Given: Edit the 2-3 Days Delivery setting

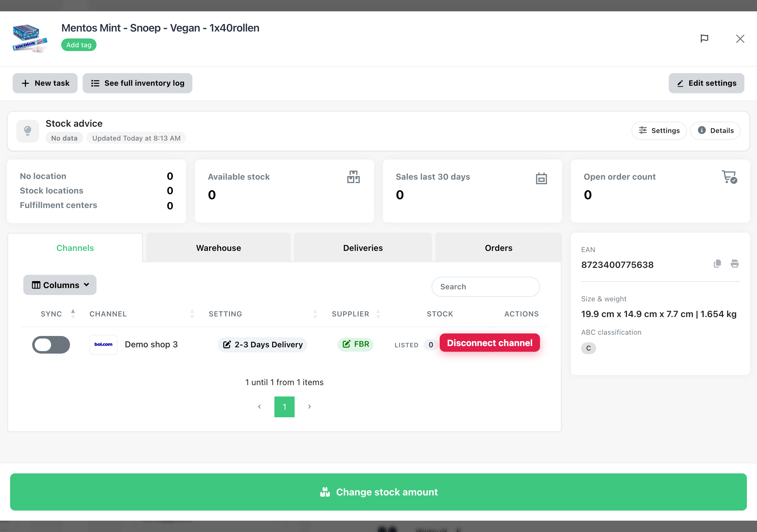Looking at the screenshot, I should 262,344.
